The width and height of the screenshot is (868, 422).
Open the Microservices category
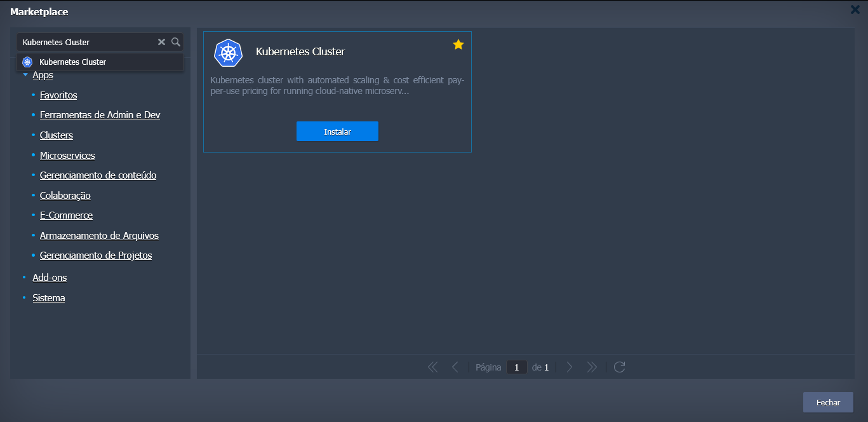(67, 156)
